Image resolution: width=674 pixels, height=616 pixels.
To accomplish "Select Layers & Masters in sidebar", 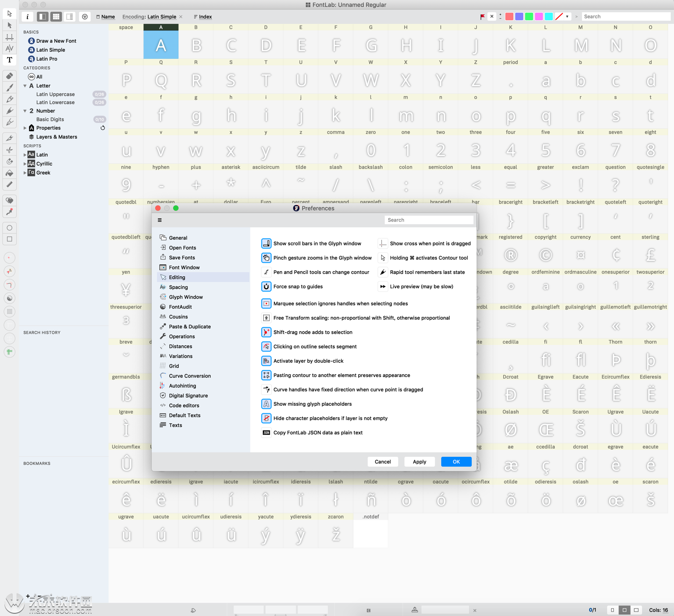I will 57,137.
